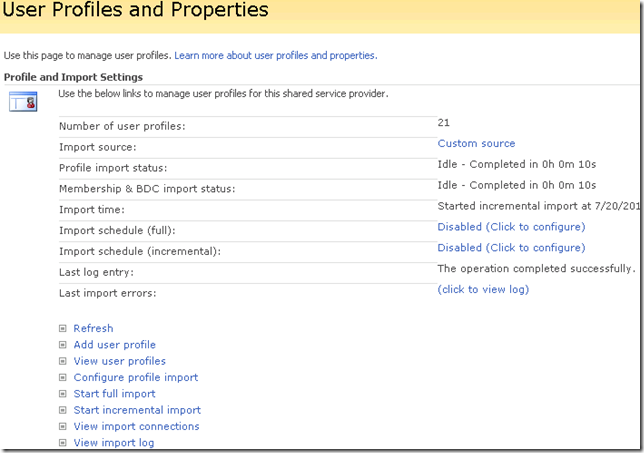Click the User Profiles and Properties title
The width and height of the screenshot is (644, 453).
tap(135, 9)
